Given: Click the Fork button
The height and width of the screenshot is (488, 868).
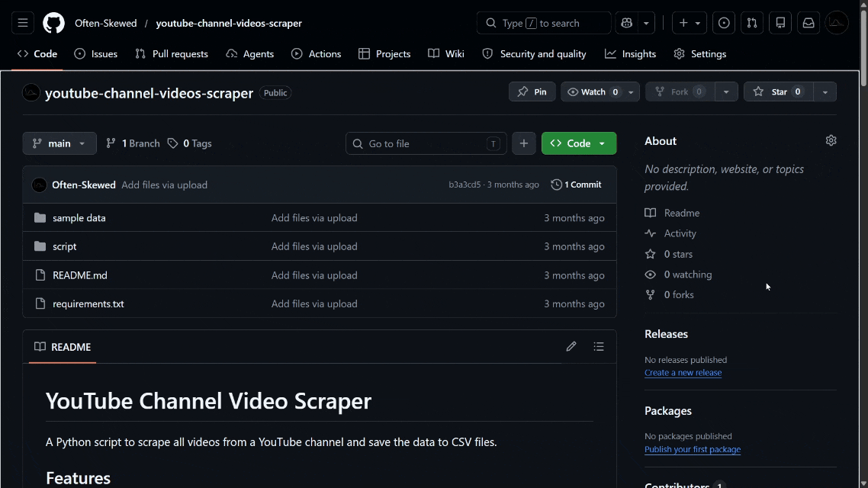Looking at the screenshot, I should 680,91.
